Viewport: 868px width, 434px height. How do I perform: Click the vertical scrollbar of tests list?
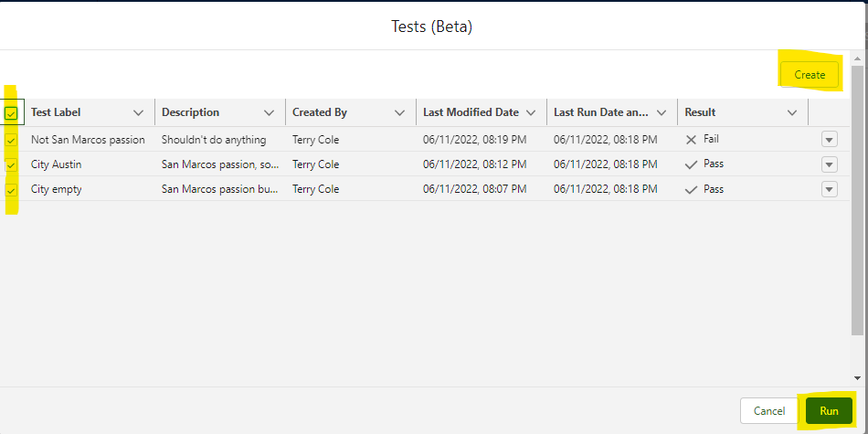tap(857, 201)
